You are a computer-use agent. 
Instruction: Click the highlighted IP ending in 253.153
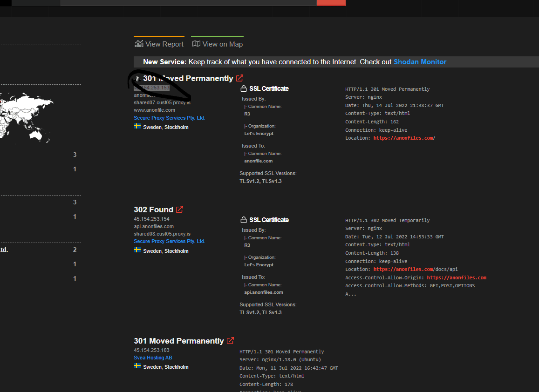coord(151,88)
